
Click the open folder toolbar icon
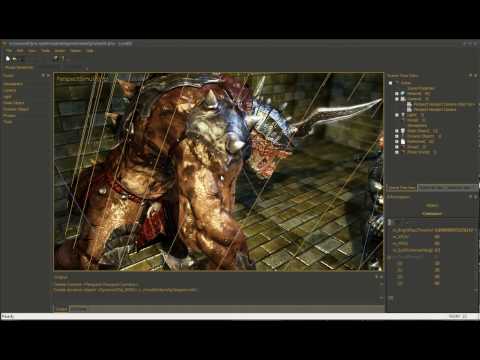(14, 59)
